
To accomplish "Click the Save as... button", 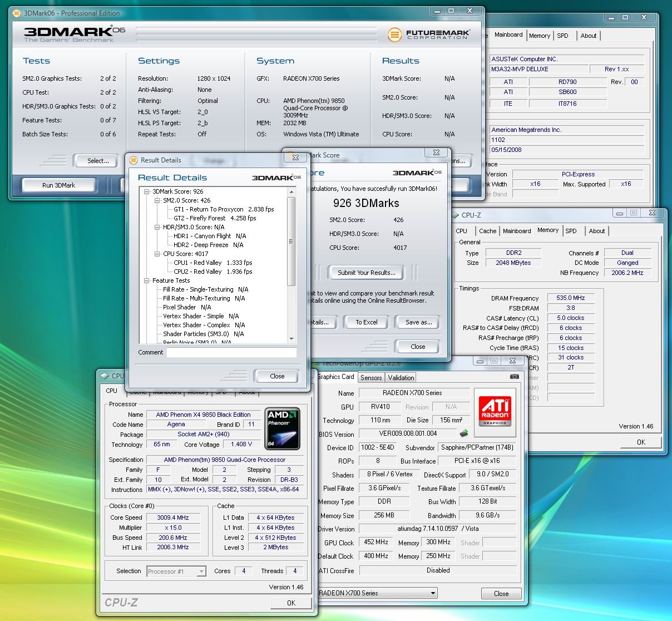I will coord(418,322).
